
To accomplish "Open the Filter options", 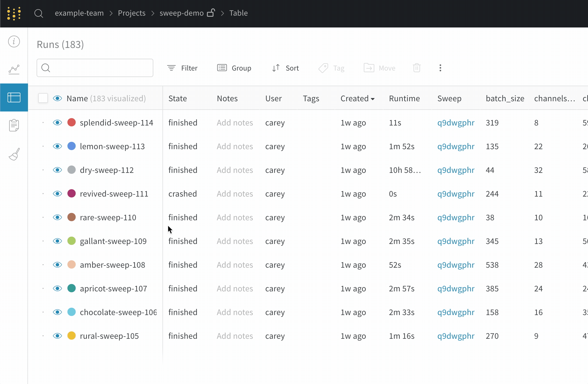I will tap(182, 68).
